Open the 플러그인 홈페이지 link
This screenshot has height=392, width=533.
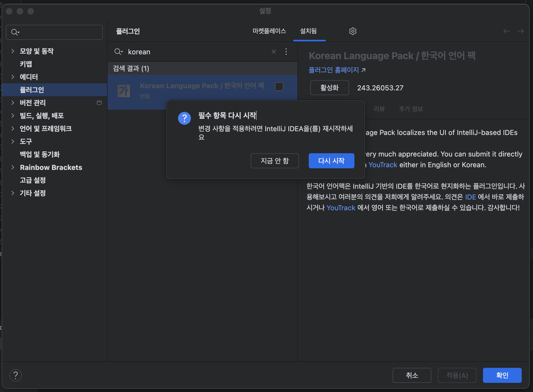(x=334, y=70)
